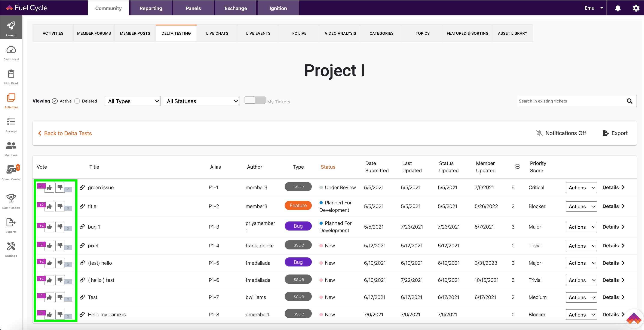This screenshot has height=330, width=644.
Task: Click the Fuel Cycle logo
Action: pyautogui.click(x=27, y=8)
